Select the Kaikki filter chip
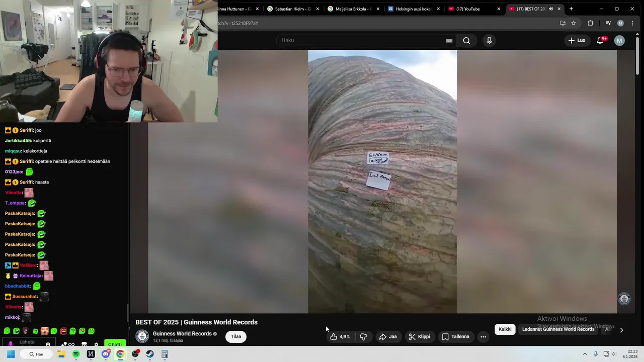Viewport: 644px width, 362px height. point(505,329)
